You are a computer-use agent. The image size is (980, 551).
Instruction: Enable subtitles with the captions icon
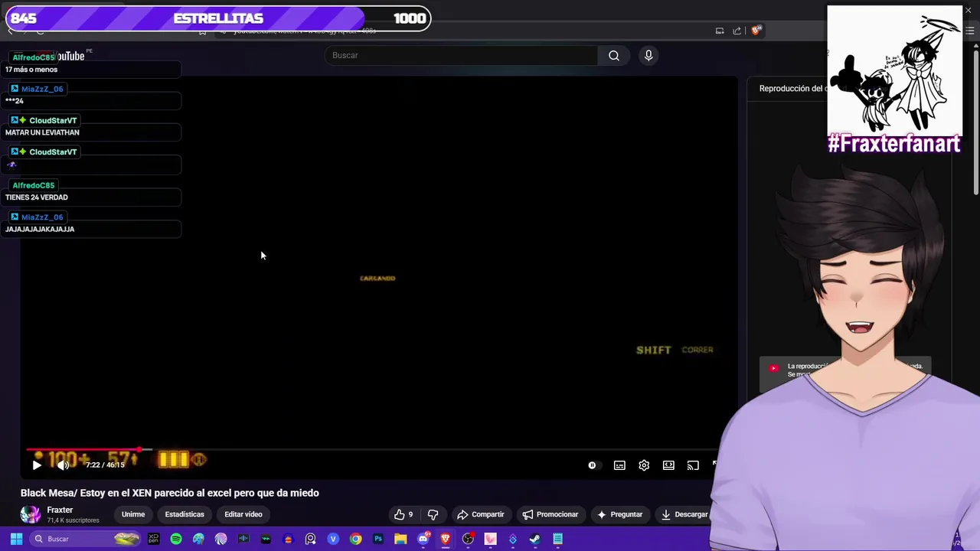coord(619,465)
